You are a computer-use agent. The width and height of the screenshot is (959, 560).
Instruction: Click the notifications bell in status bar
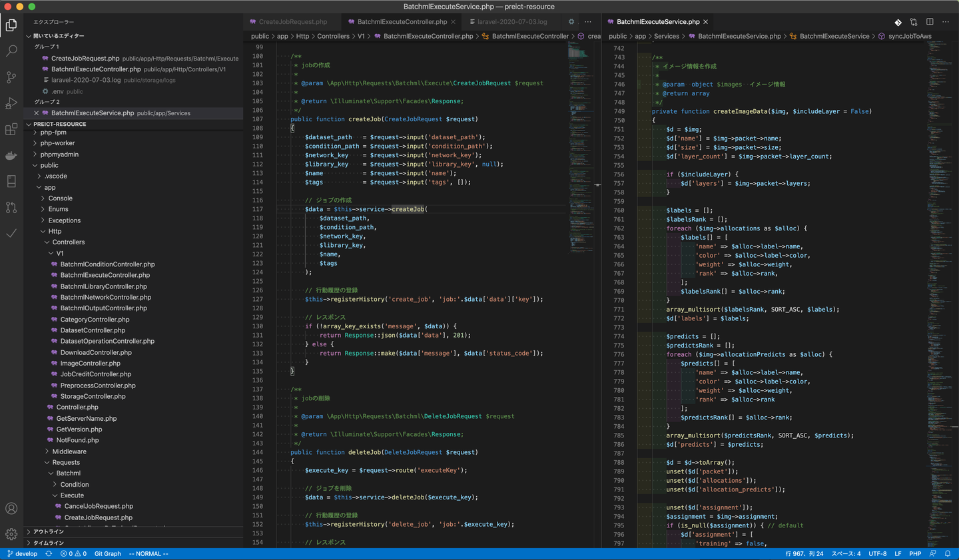click(948, 553)
